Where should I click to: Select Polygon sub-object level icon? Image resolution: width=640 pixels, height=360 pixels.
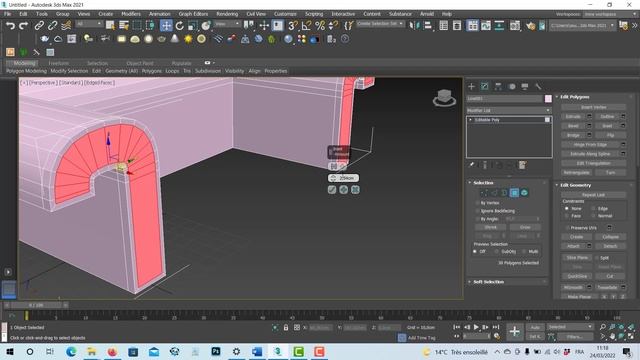tap(514, 193)
